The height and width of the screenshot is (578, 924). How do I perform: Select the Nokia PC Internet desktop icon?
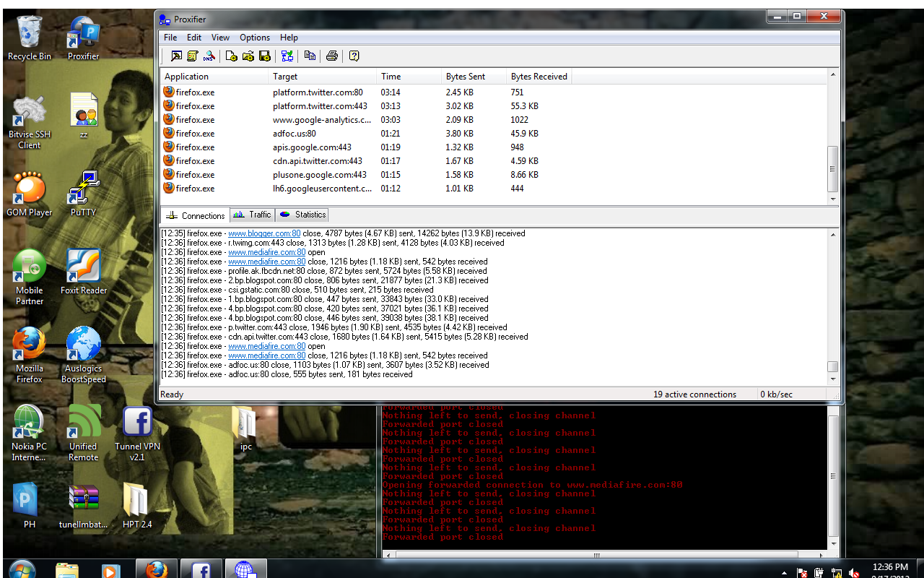[x=30, y=433]
